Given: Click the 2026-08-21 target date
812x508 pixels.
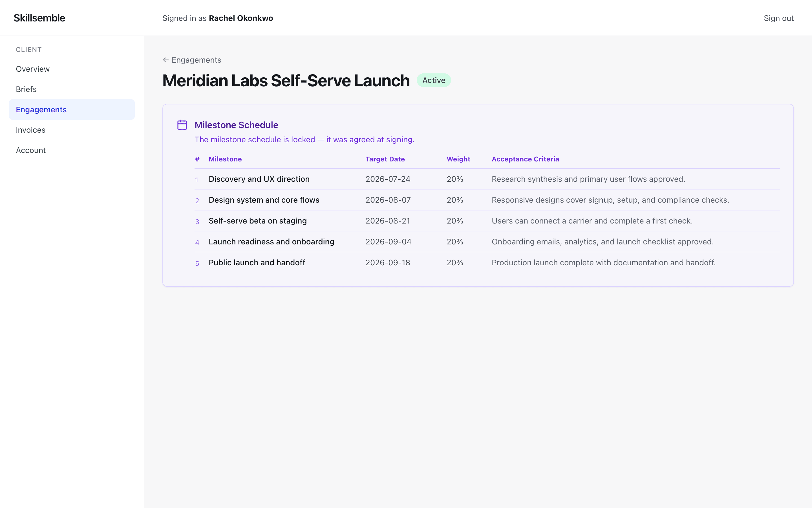Looking at the screenshot, I should coord(388,221).
